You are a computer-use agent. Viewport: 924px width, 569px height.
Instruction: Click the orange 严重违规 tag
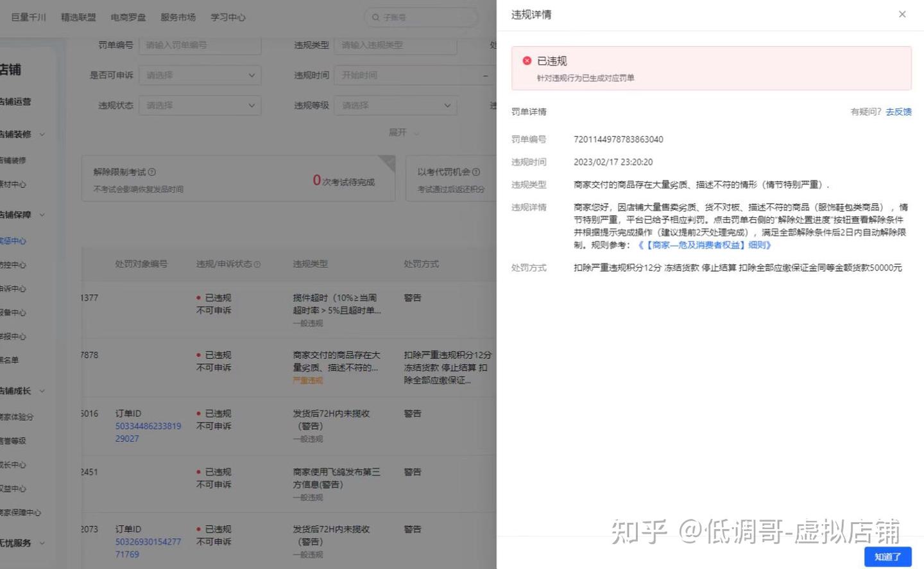[x=308, y=381]
